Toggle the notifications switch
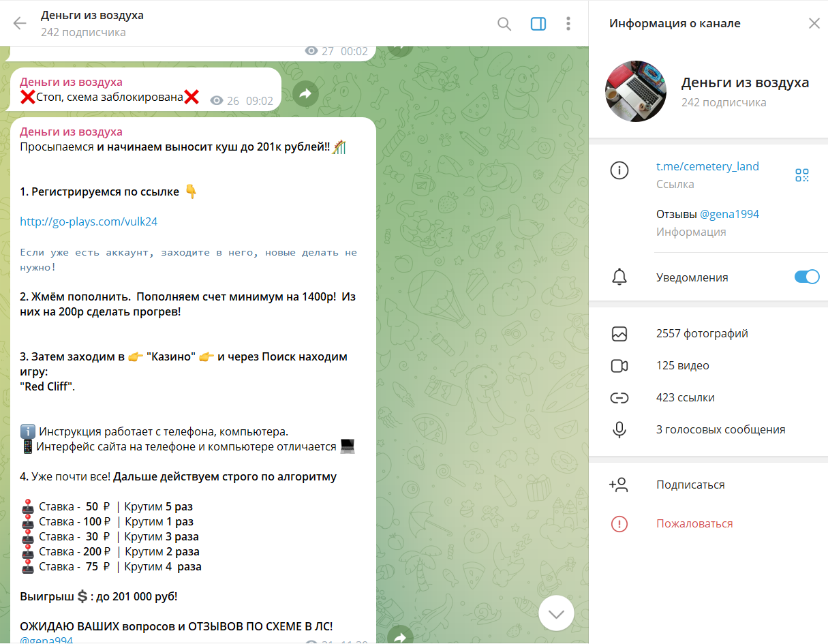 click(x=807, y=277)
